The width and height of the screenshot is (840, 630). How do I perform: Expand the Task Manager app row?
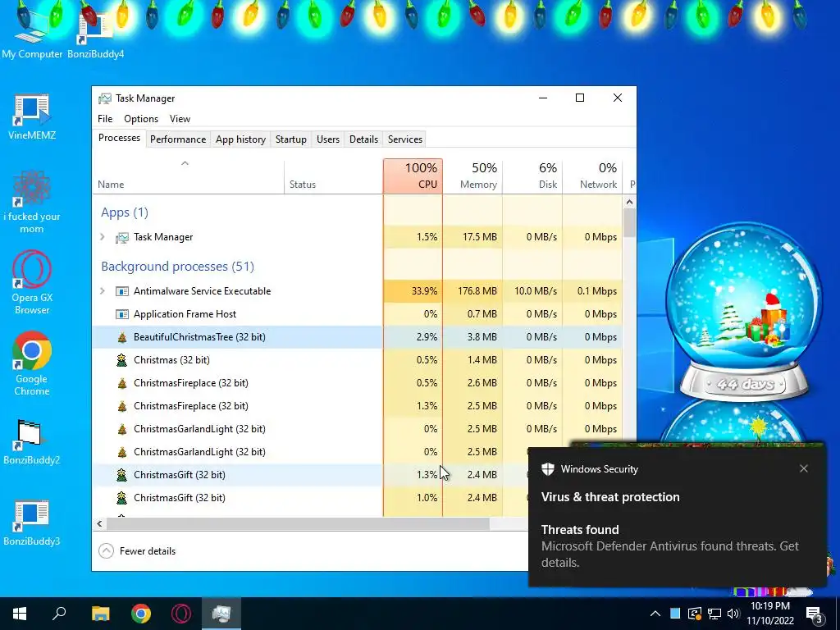pyautogui.click(x=103, y=237)
